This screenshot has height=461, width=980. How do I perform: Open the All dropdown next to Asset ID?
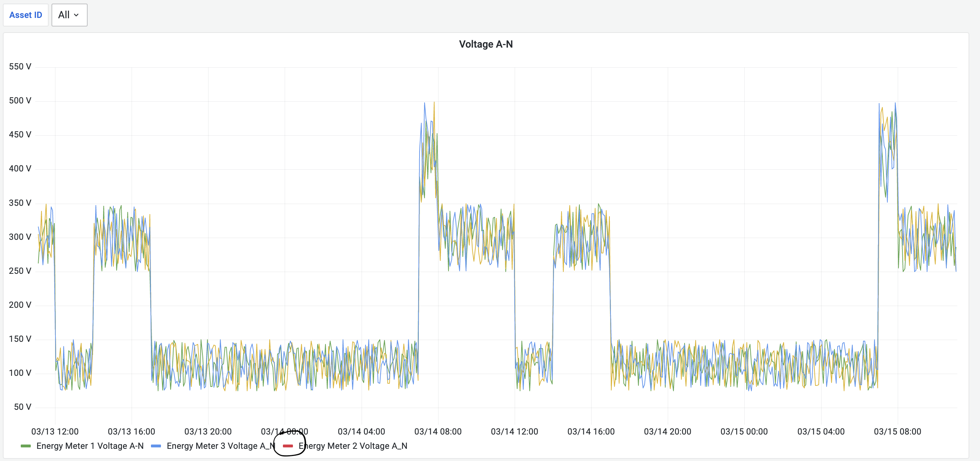pos(69,15)
